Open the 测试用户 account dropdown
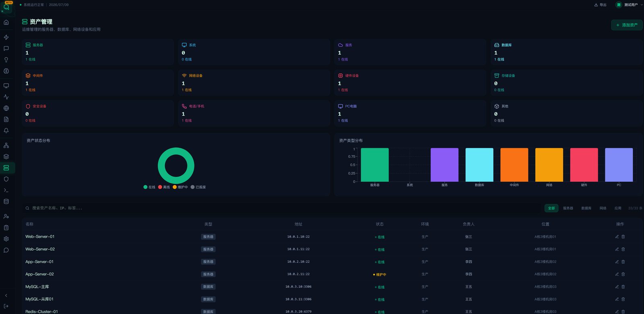644x314 pixels. point(629,5)
